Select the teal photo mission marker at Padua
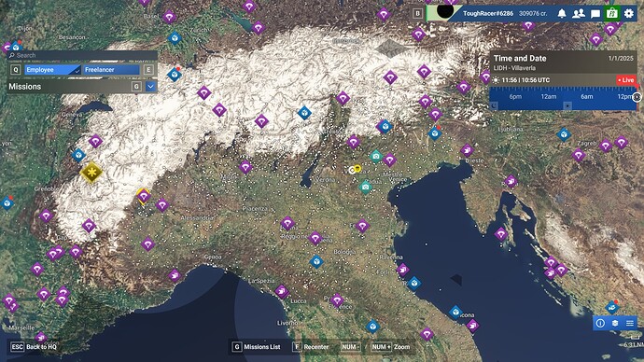The width and height of the screenshot is (644, 362). tap(366, 188)
